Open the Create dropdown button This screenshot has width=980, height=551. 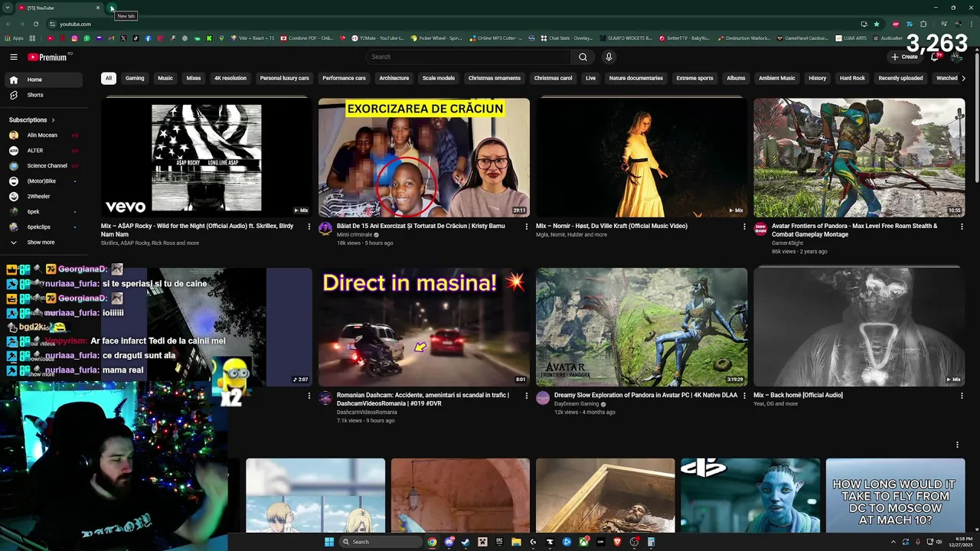click(x=904, y=57)
